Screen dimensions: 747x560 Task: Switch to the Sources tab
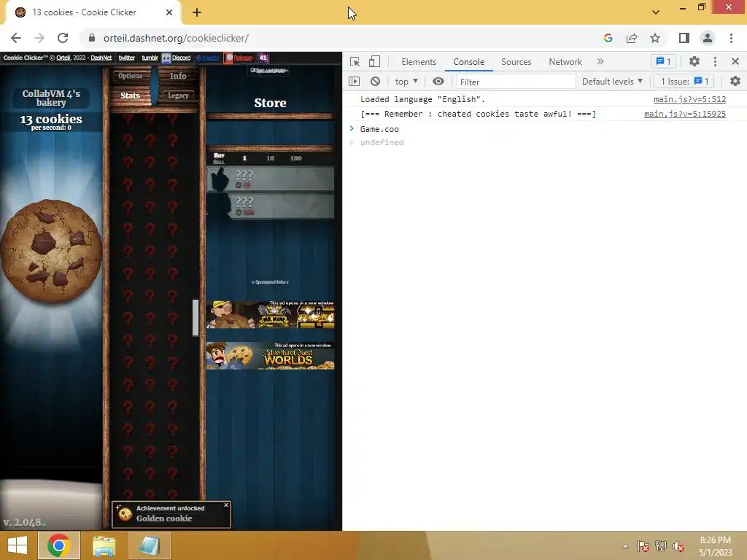pyautogui.click(x=516, y=62)
